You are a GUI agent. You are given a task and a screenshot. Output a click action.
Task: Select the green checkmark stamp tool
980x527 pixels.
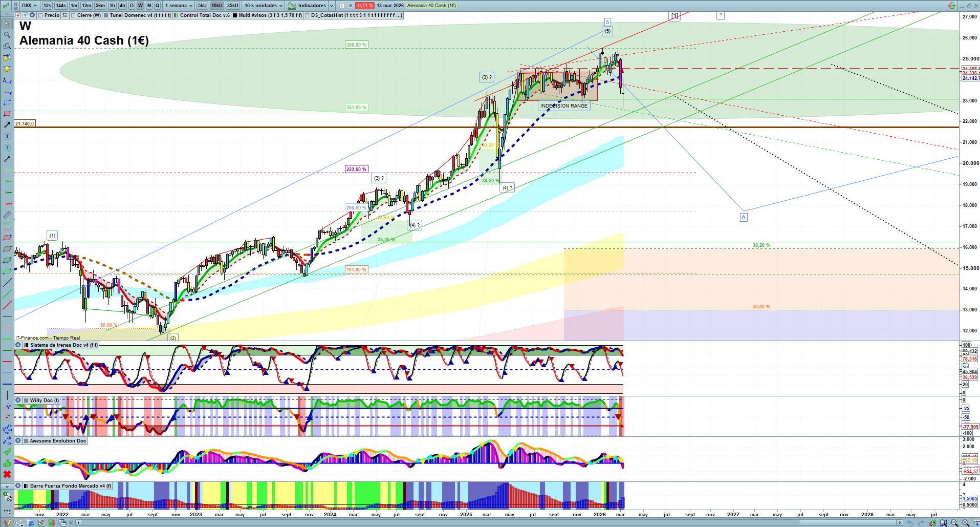pos(7,452)
